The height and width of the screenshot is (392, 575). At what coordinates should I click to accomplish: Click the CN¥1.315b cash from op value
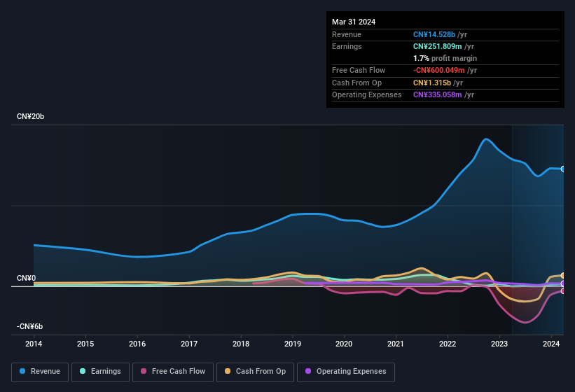click(x=432, y=83)
